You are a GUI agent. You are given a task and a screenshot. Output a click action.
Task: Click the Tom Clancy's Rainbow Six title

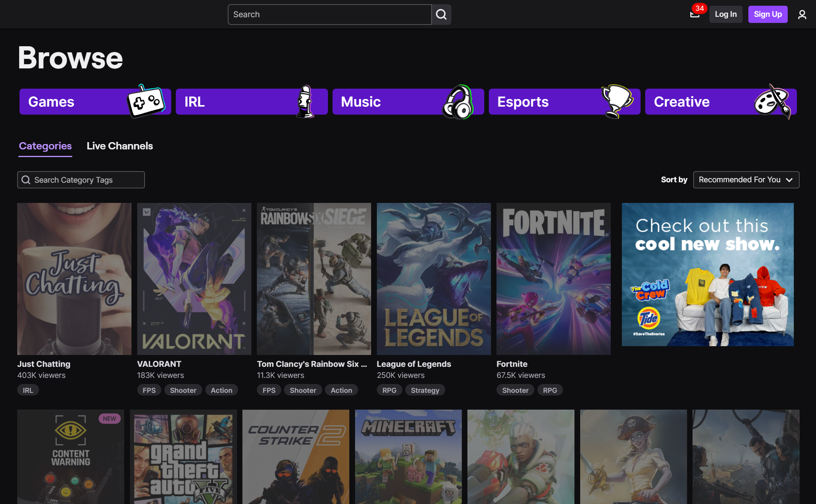(x=312, y=364)
